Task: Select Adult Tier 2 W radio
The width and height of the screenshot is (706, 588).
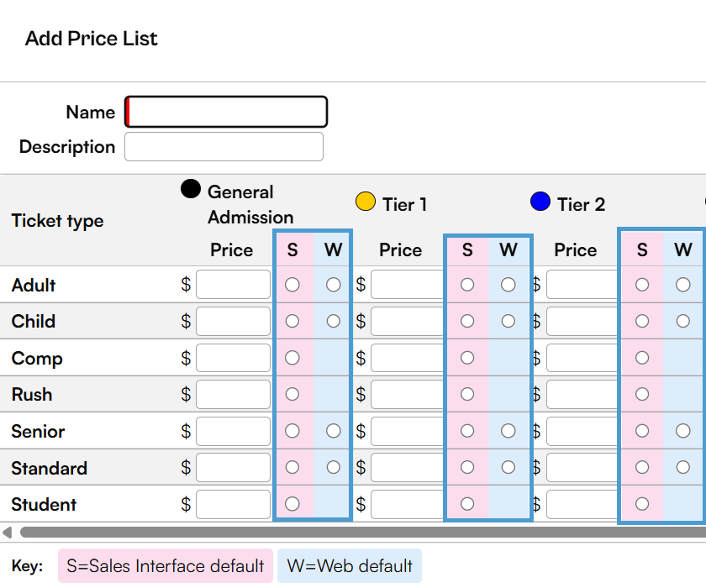Action: (x=683, y=284)
